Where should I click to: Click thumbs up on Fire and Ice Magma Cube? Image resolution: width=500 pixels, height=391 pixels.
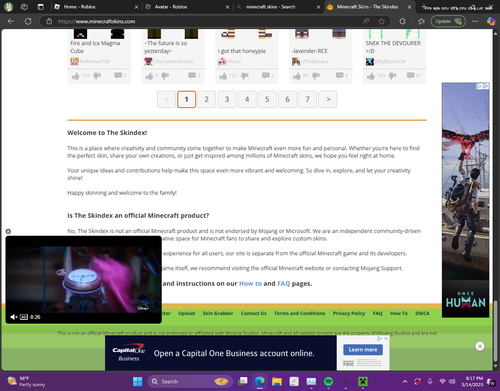pyautogui.click(x=75, y=76)
